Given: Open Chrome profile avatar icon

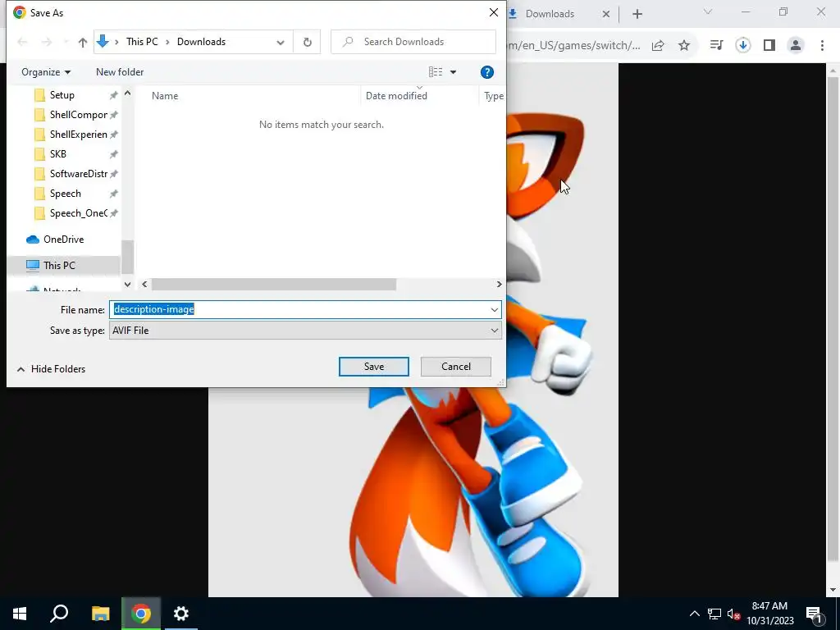Looking at the screenshot, I should [796, 46].
